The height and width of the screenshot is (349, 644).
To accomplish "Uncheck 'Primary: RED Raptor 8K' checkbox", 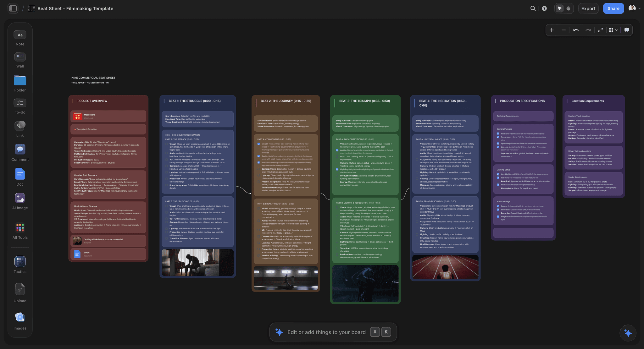I will (498, 134).
